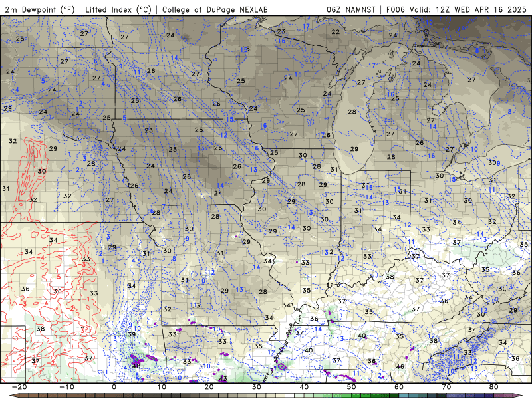Click the "2m Dewpoint (°F)" title text
Screen dimensions: 532x399
pos(39,9)
